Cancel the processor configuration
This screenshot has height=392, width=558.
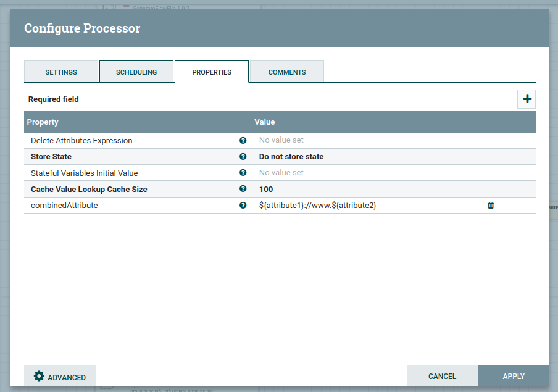[x=442, y=376]
